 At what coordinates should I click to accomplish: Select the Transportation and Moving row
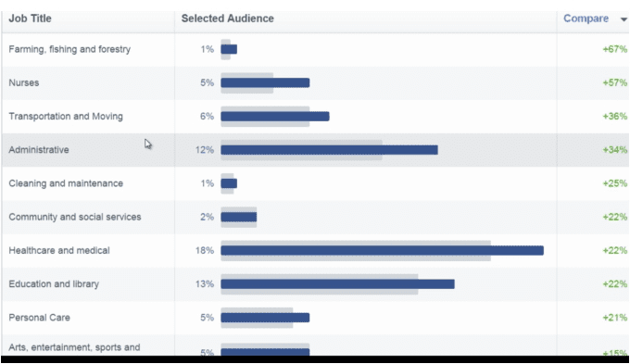click(315, 117)
